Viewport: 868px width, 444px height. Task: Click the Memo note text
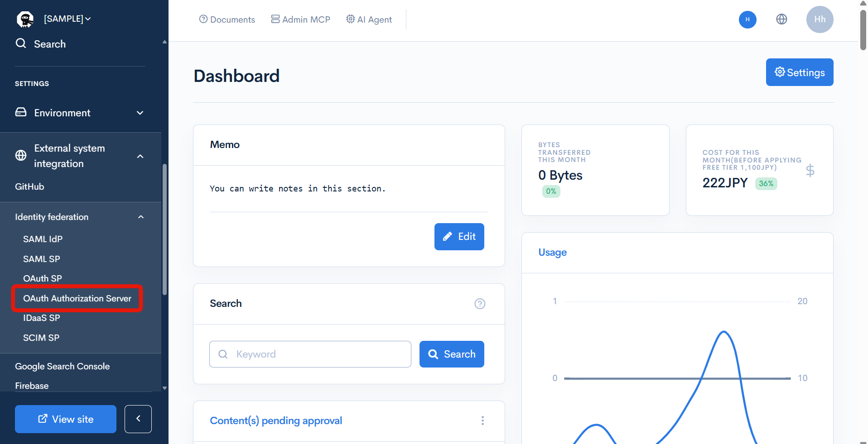point(298,189)
